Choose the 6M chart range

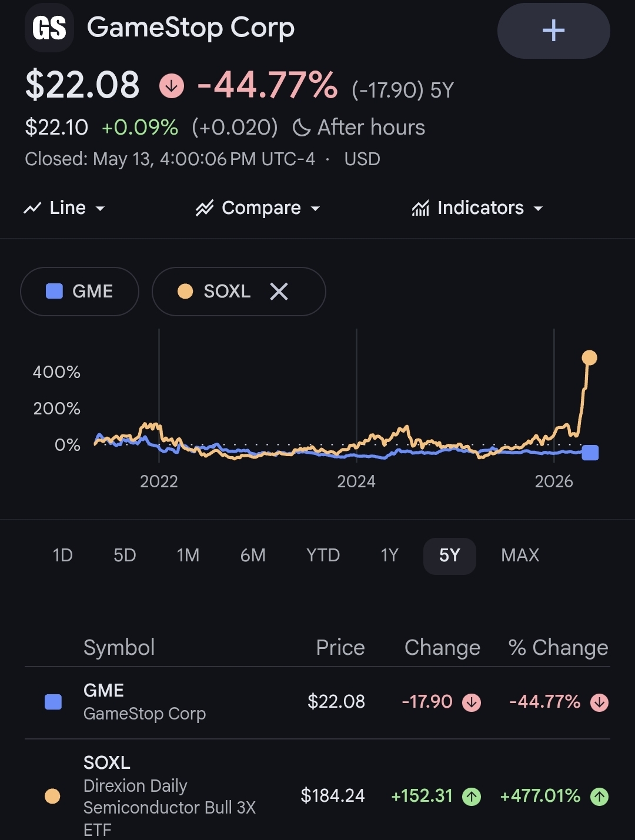point(253,555)
